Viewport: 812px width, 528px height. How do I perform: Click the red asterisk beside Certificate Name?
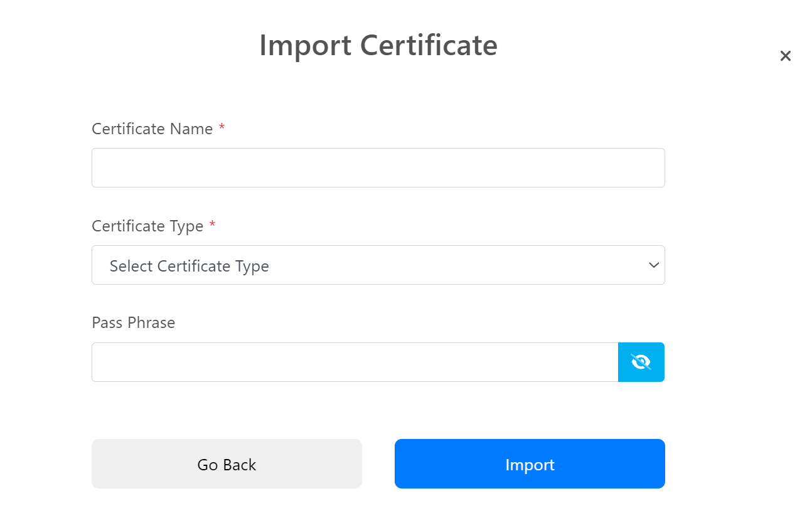pyautogui.click(x=222, y=129)
